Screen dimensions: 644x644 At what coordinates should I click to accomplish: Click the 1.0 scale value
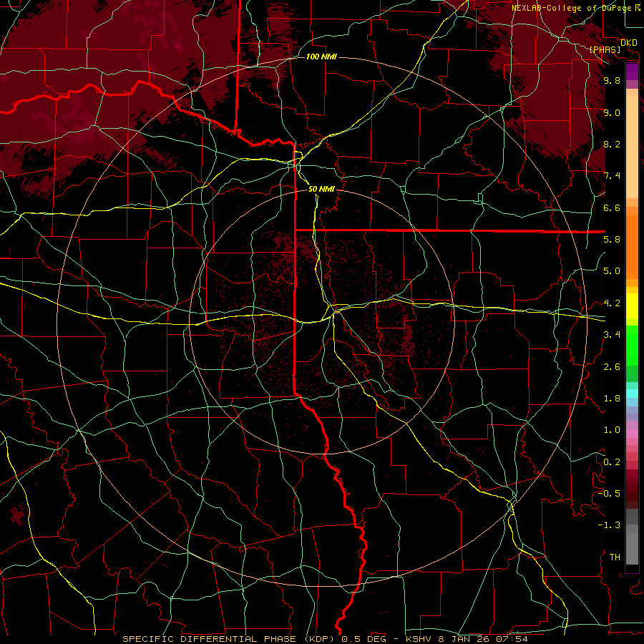tap(612, 430)
